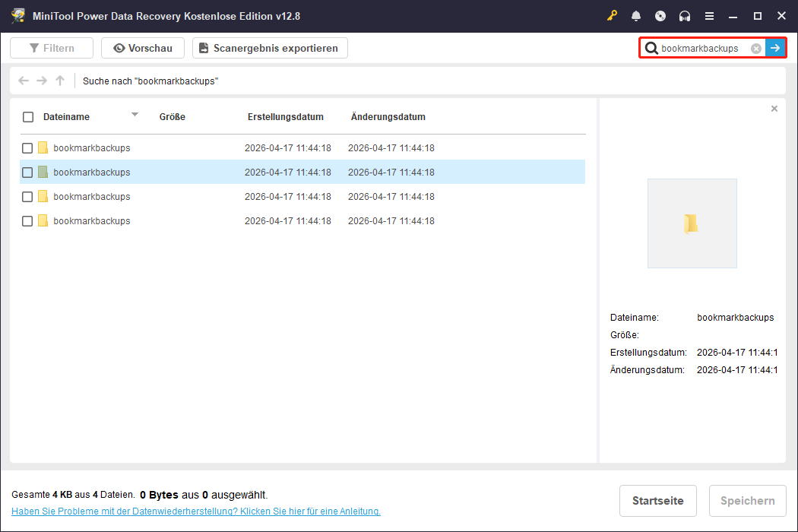Open the data recovery help guide link
The width and height of the screenshot is (798, 532).
(196, 511)
